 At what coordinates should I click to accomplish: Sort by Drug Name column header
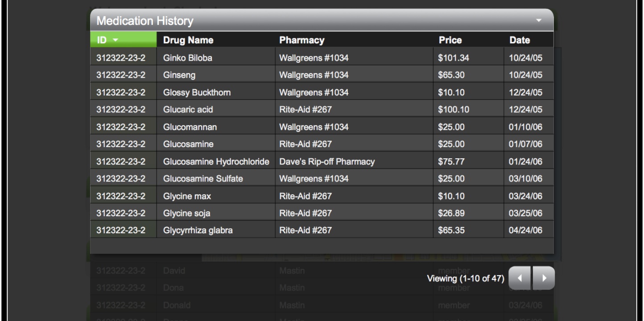pos(188,41)
